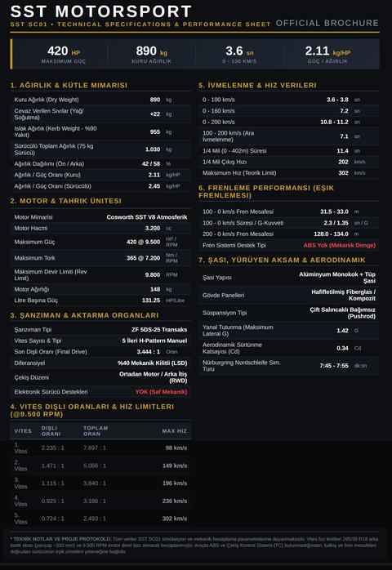Click the İvmelenme & Hız Verileri heading
The width and height of the screenshot is (392, 570).
click(x=257, y=86)
